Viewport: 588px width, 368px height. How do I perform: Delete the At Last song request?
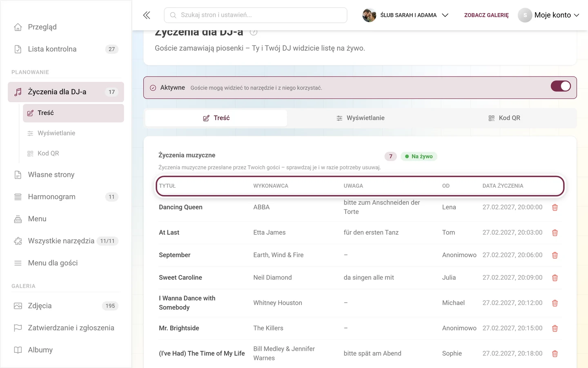click(555, 233)
